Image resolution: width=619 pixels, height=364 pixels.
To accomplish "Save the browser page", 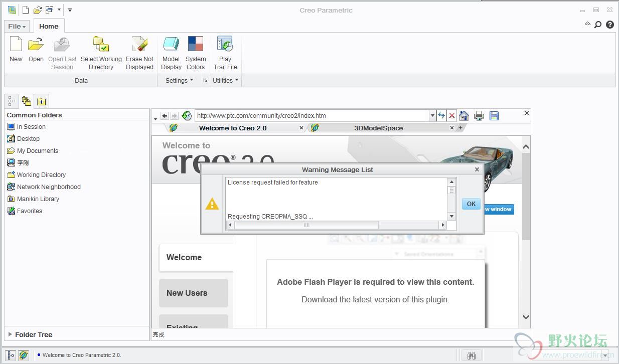I will [494, 116].
